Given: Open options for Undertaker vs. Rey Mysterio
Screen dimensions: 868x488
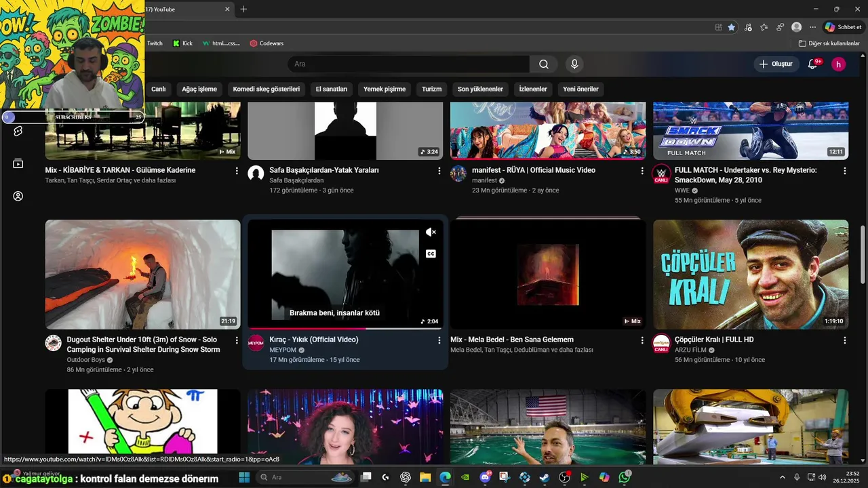Looking at the screenshot, I should click(845, 171).
